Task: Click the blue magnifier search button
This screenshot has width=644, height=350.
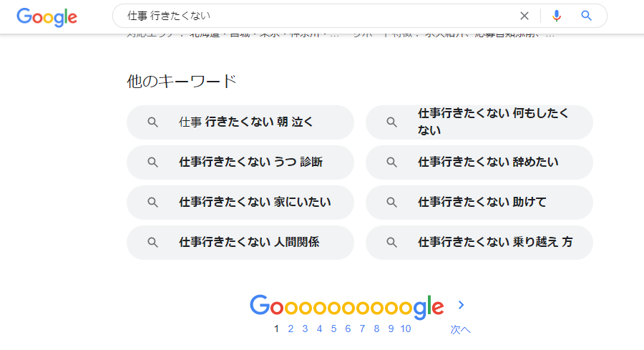Action: tap(587, 16)
